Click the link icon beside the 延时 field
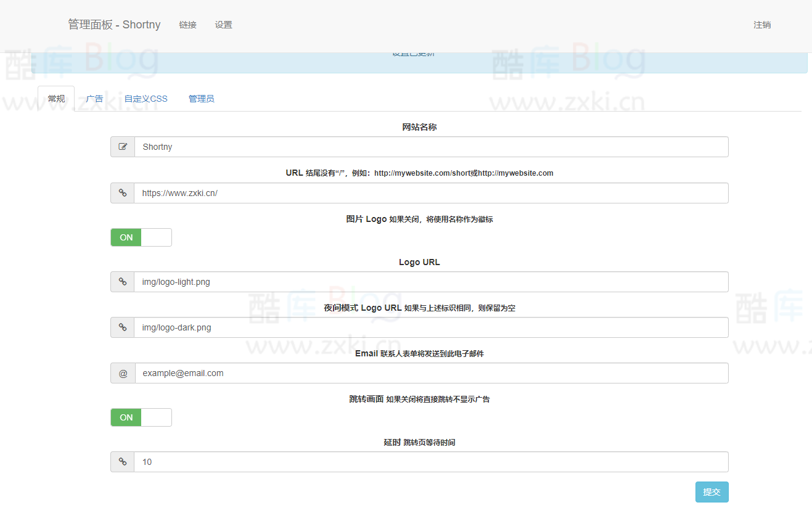This screenshot has height=529, width=812. pyautogui.click(x=122, y=462)
